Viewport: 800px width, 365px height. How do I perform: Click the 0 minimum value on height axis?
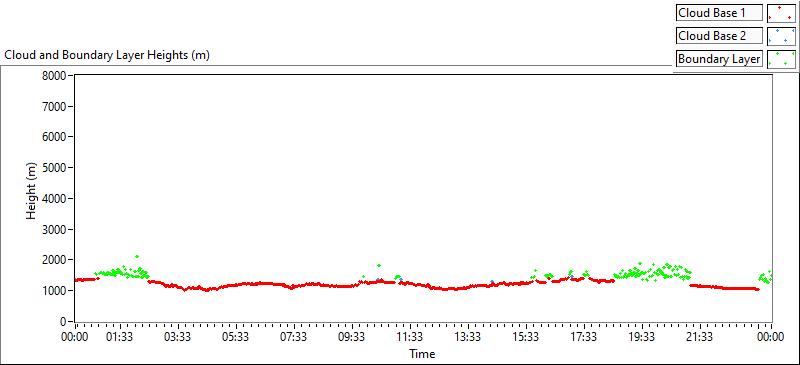[x=64, y=322]
